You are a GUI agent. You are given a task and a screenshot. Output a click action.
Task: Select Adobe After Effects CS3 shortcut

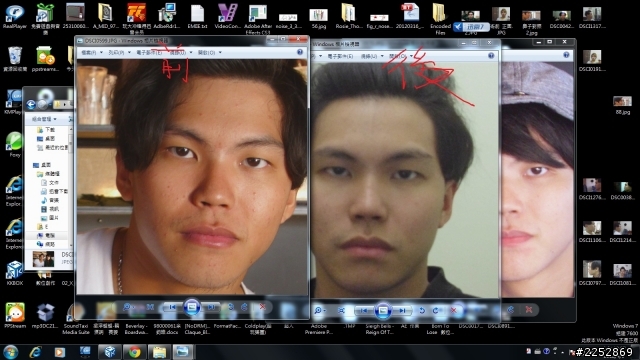click(258, 18)
